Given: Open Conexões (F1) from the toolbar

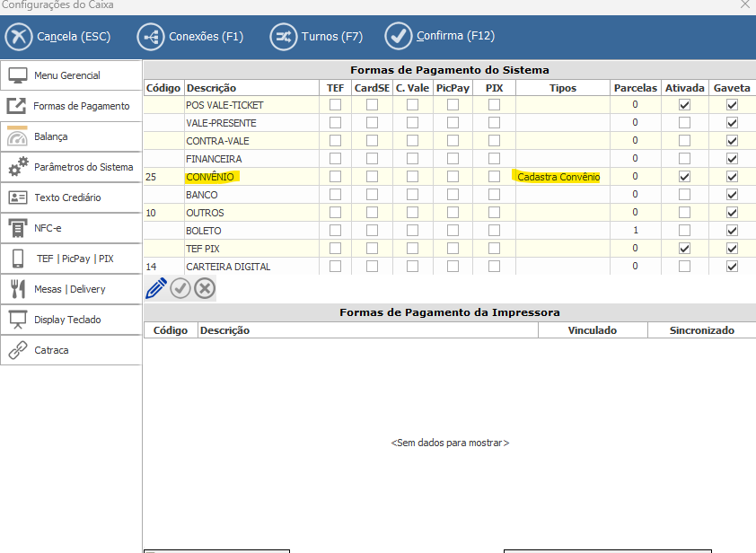Looking at the screenshot, I should click(x=190, y=37).
